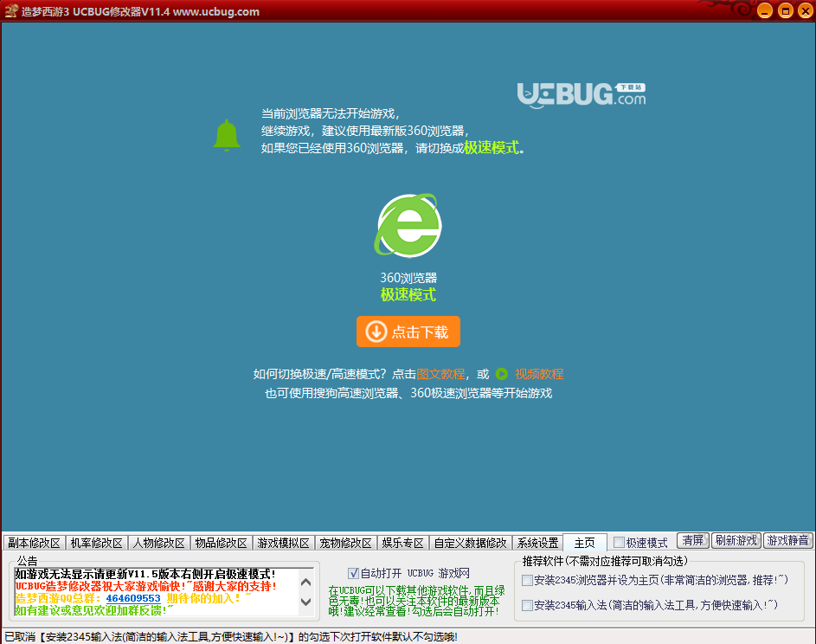Click the UCBUG.com logo

pos(581,95)
